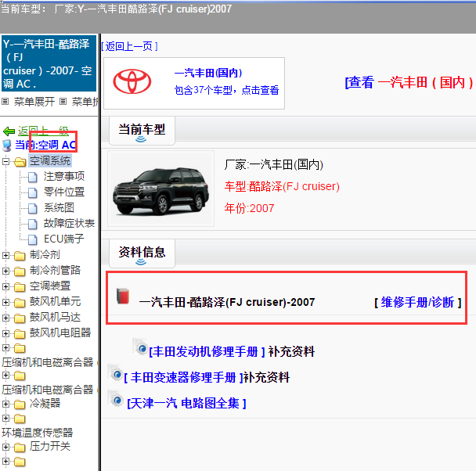Screen dimensions: 476x471
Task: Click the 系统图 document icon
Action: click(33, 208)
